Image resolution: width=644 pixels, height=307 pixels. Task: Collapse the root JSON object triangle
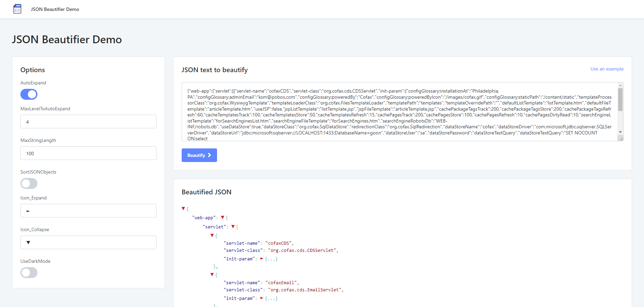click(x=183, y=209)
